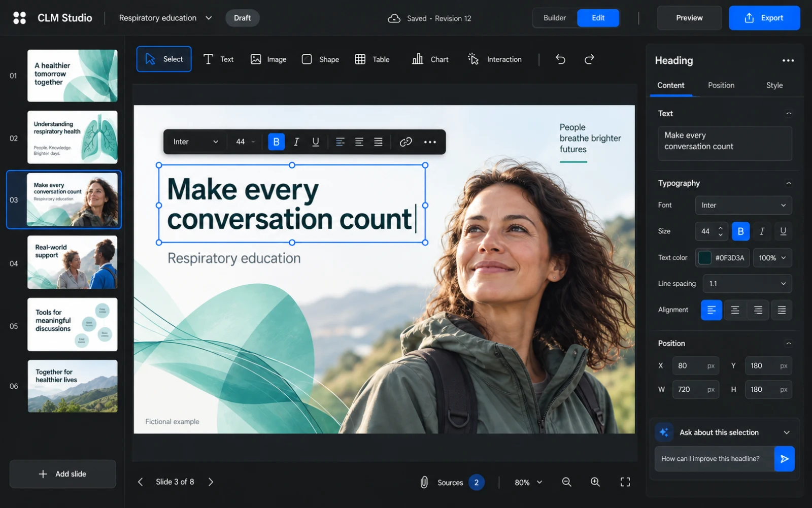Viewport: 812px width, 508px height.
Task: Click the Sources paperclip icon
Action: pos(424,482)
